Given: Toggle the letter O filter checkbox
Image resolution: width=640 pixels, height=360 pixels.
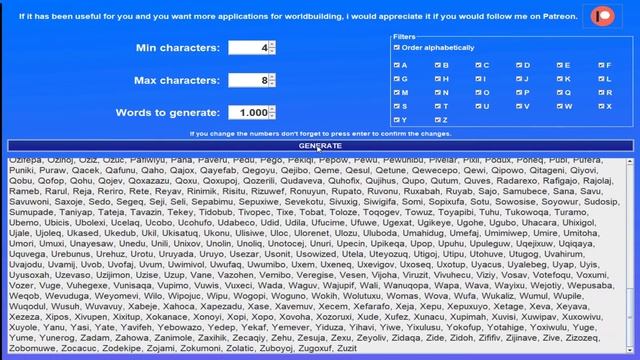Looking at the screenshot, I should 478,93.
